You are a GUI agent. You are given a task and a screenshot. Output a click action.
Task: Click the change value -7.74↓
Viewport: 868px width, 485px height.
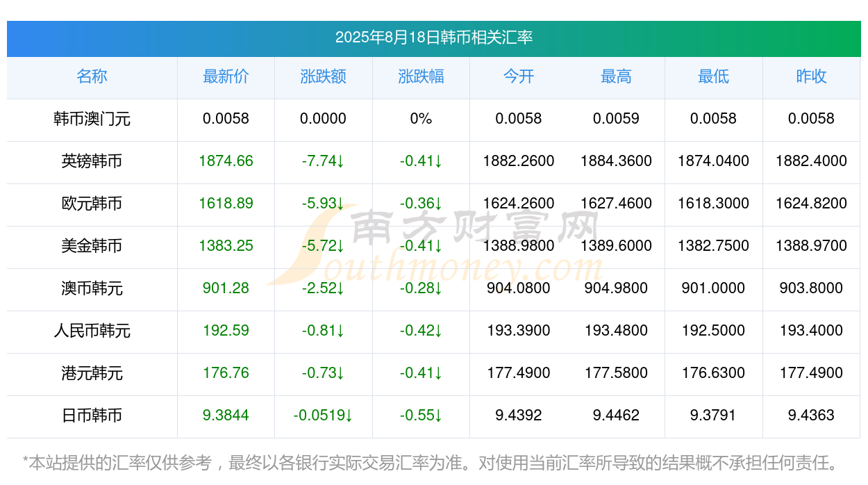click(323, 161)
